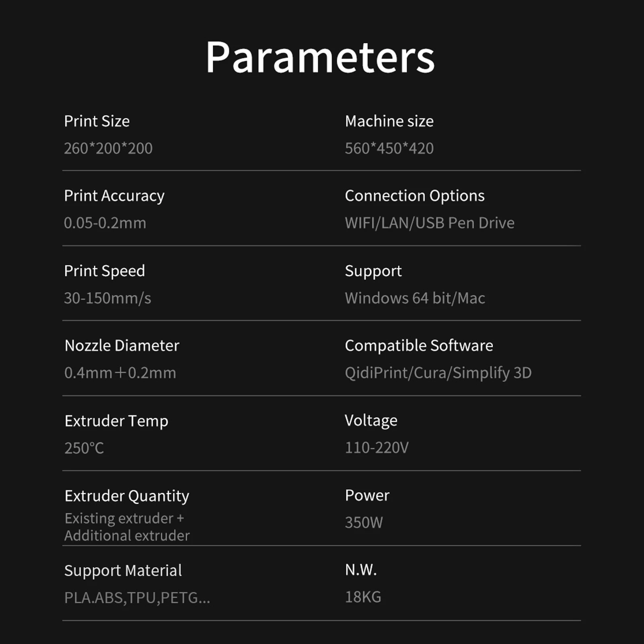Click the Print Size label
Image resolution: width=644 pixels, height=644 pixels.
point(97,121)
